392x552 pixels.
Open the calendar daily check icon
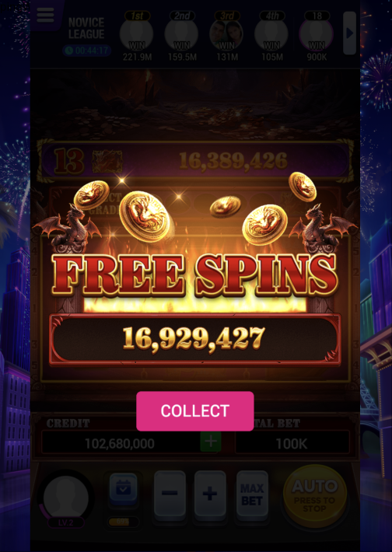[123, 487]
